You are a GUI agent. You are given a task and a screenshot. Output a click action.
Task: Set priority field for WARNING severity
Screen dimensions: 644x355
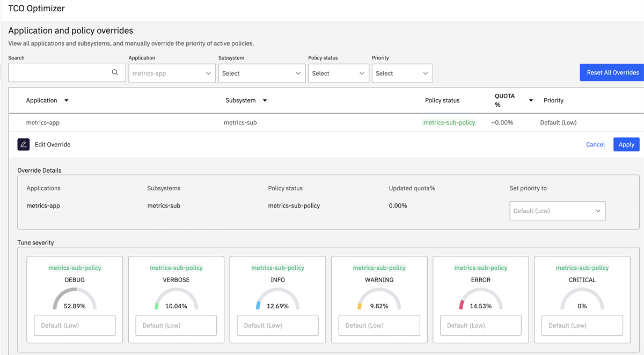pyautogui.click(x=379, y=326)
